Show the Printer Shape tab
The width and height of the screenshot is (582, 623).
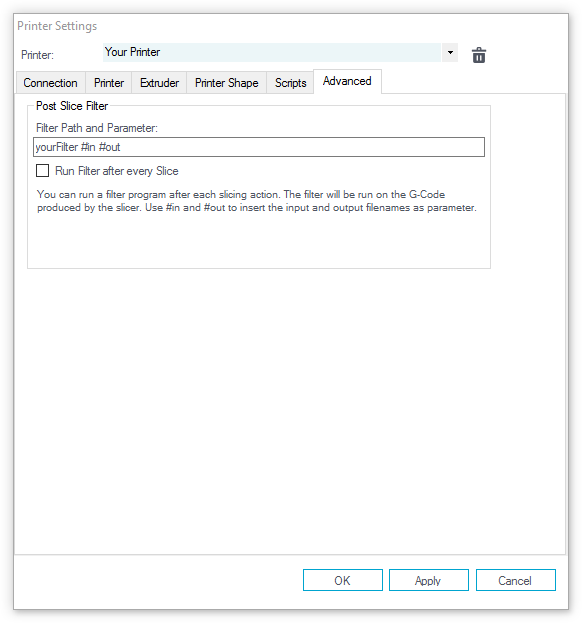[226, 83]
